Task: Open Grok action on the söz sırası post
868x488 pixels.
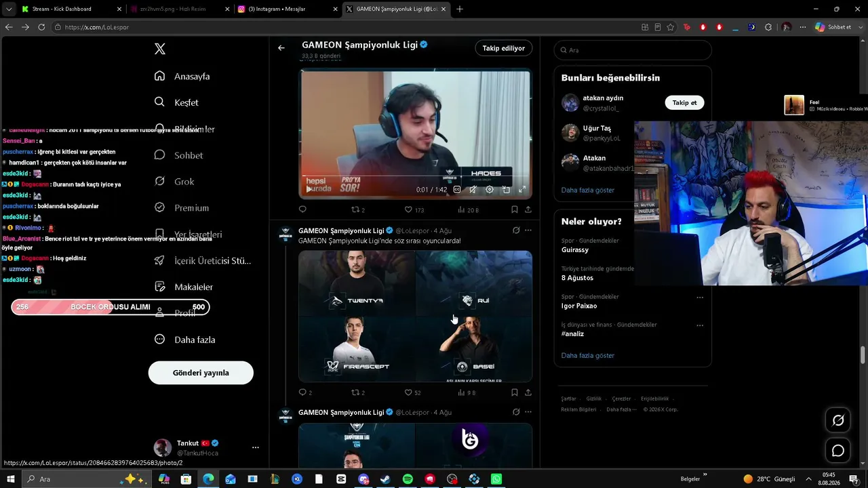Action: point(516,230)
